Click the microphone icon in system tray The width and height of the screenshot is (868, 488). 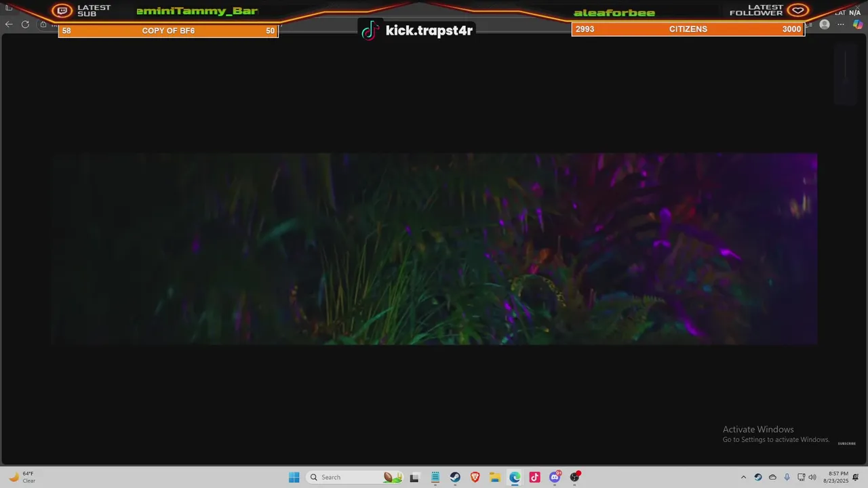[x=787, y=477]
